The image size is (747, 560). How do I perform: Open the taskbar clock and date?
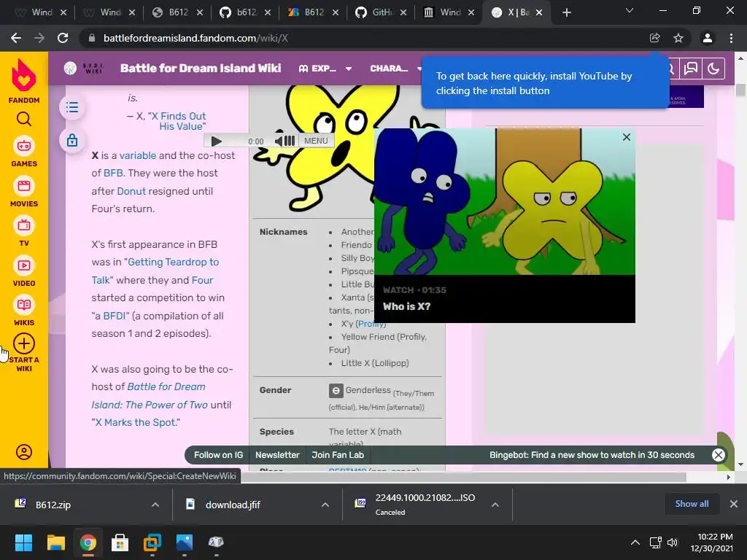pos(713,542)
